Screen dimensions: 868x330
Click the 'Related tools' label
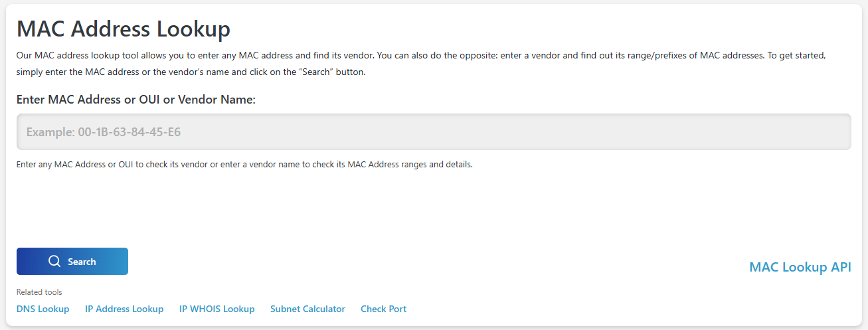(x=39, y=292)
